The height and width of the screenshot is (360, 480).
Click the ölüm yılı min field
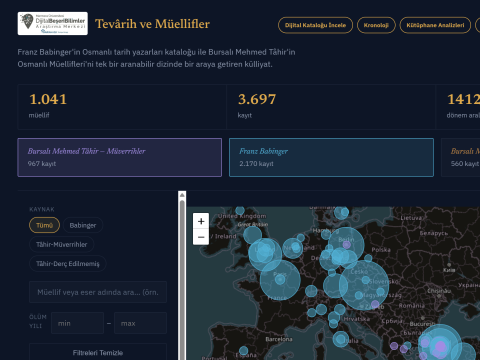[x=77, y=323]
